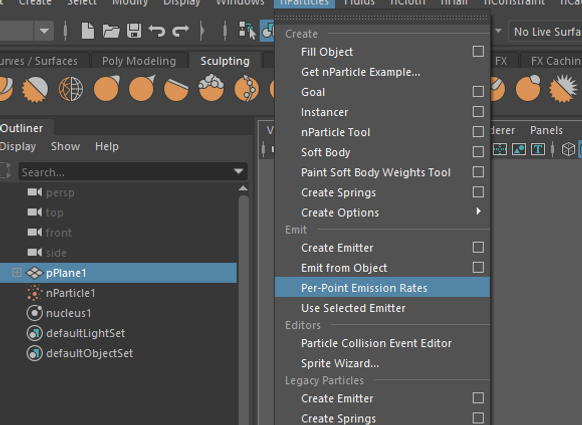Select defaultLightSet in the Outliner

[x=85, y=333]
